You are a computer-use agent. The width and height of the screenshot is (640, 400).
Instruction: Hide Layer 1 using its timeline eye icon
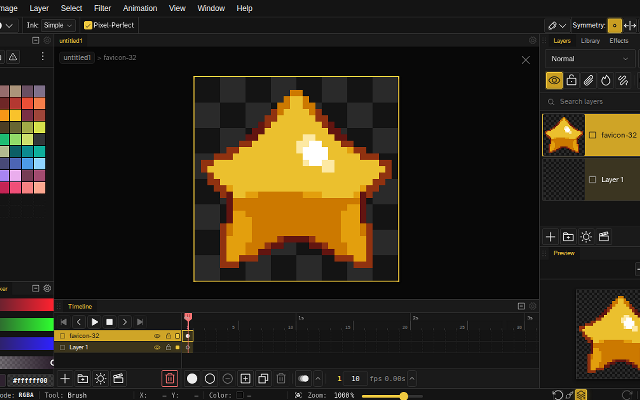(157, 347)
